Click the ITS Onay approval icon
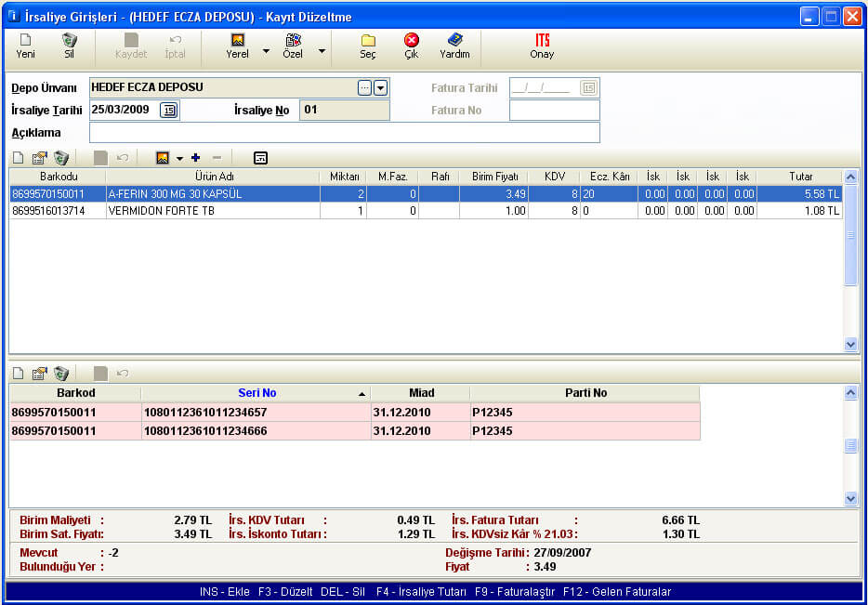 pos(542,41)
